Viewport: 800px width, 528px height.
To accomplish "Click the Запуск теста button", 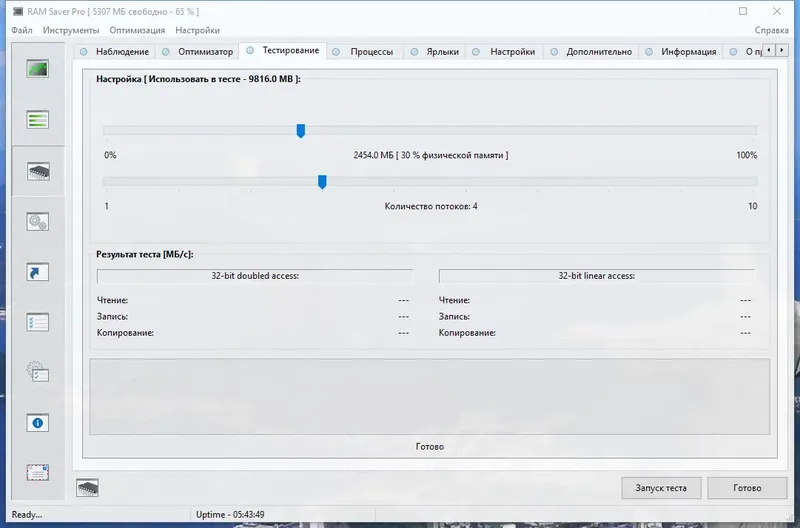I will point(661,488).
